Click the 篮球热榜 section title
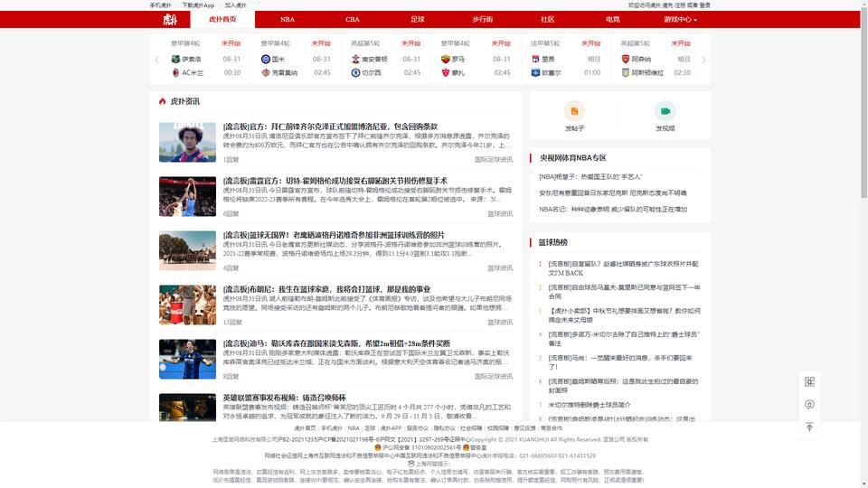Image resolution: width=868 pixels, height=488 pixels. click(x=553, y=242)
